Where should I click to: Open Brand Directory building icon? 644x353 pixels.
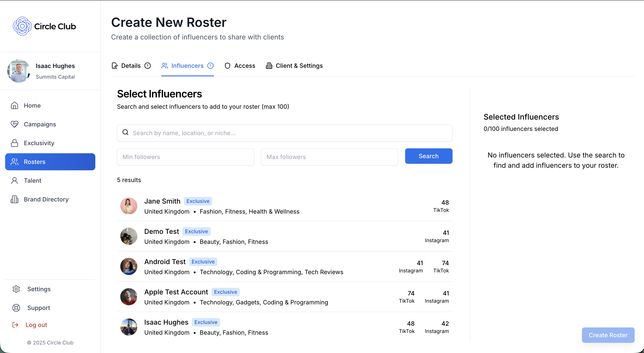click(15, 199)
